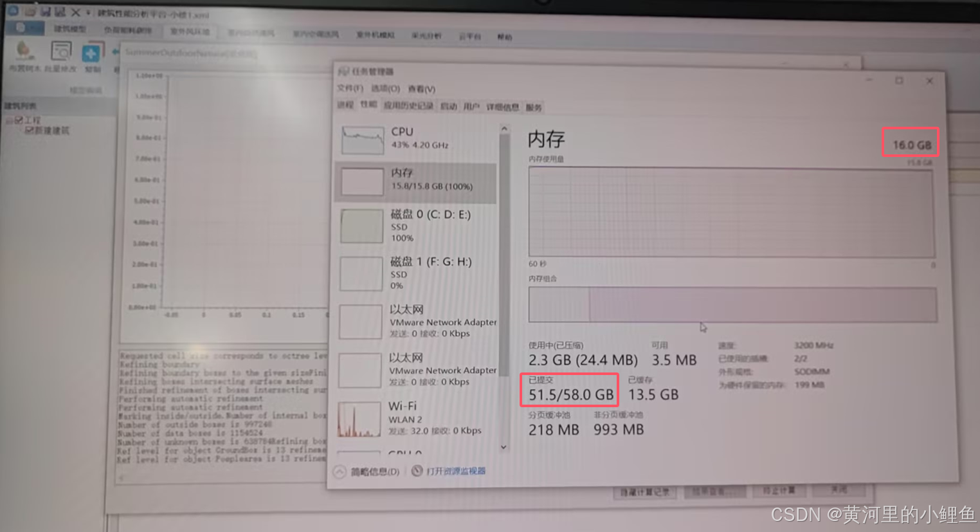Click the 已缓存 13.5 GB value

tap(653, 394)
